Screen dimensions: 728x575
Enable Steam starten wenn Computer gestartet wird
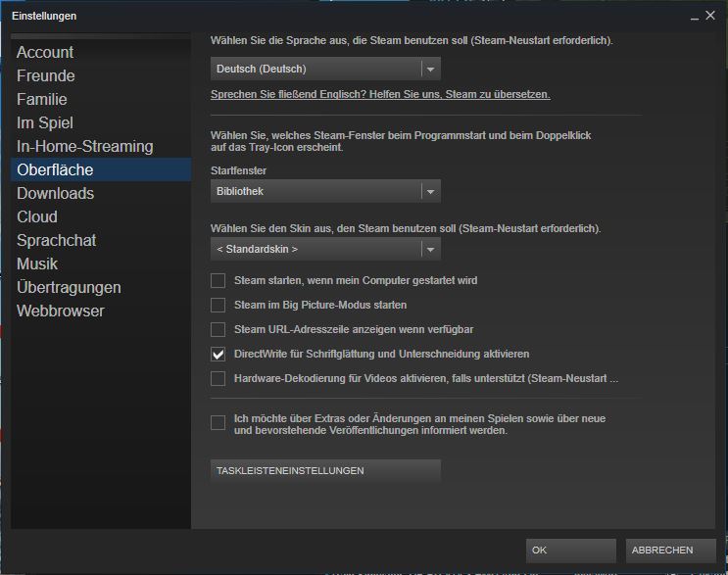coord(218,281)
